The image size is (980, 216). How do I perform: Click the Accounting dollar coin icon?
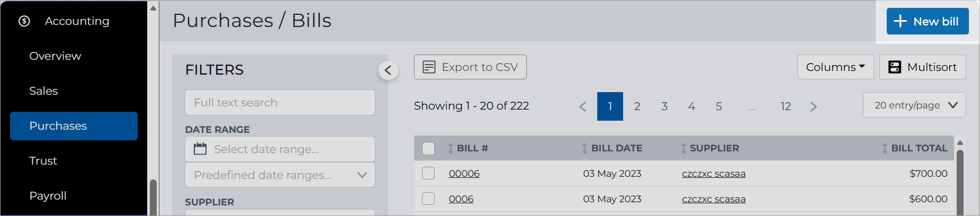click(24, 21)
